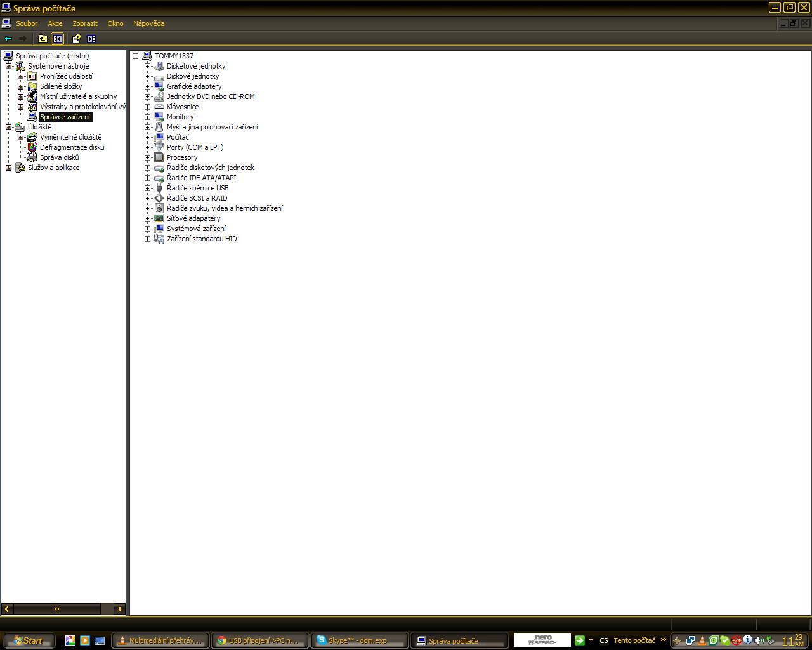The height and width of the screenshot is (650, 812).
Task: Click the Řadiče SCSI a RAID icon
Action: click(x=159, y=198)
